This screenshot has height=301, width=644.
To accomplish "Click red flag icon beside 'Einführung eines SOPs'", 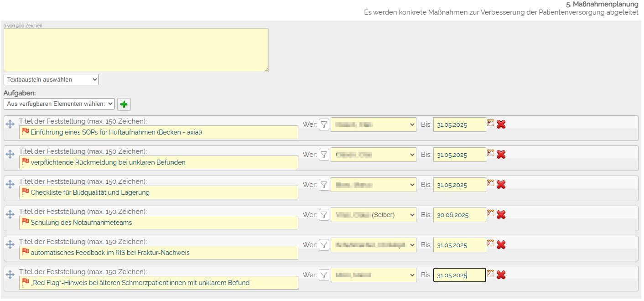I will 25,132.
